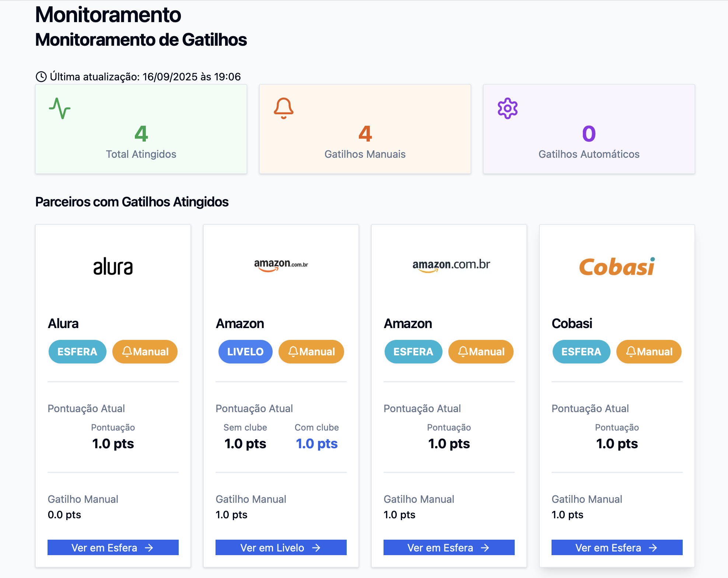Open Ver em Esfera on the Cobasi card

(x=617, y=547)
